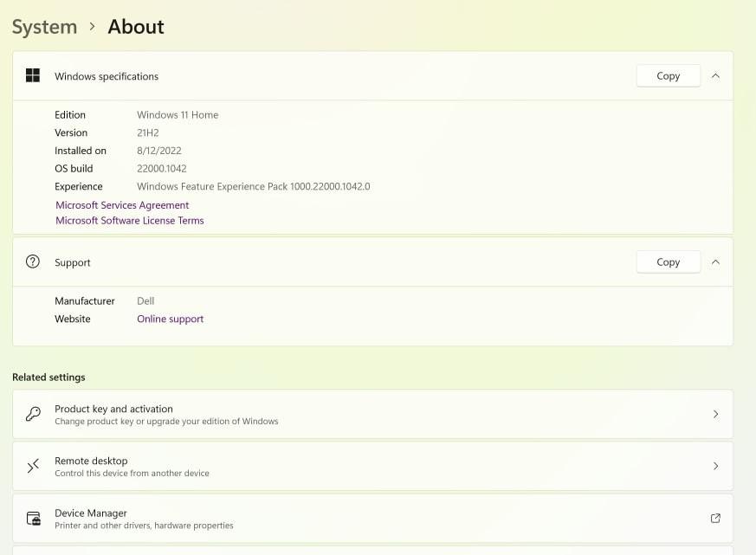Open Microsoft Services Agreement link
The image size is (756, 555).
(122, 205)
